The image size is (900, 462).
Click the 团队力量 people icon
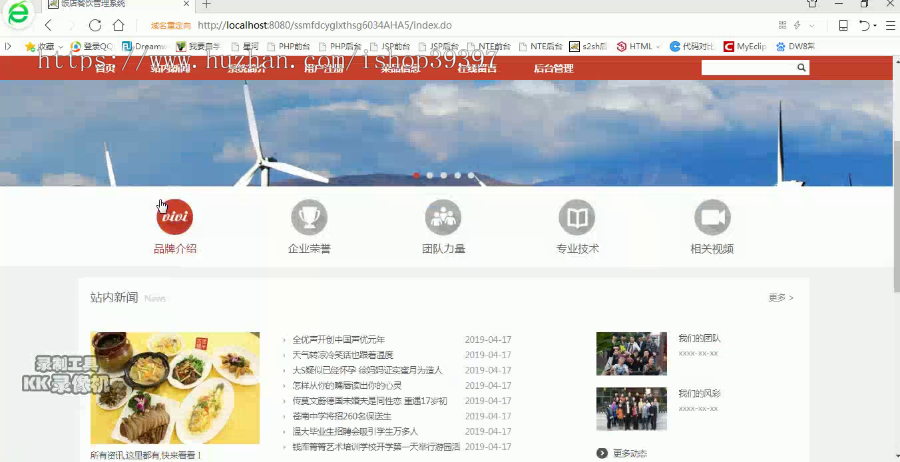443,217
